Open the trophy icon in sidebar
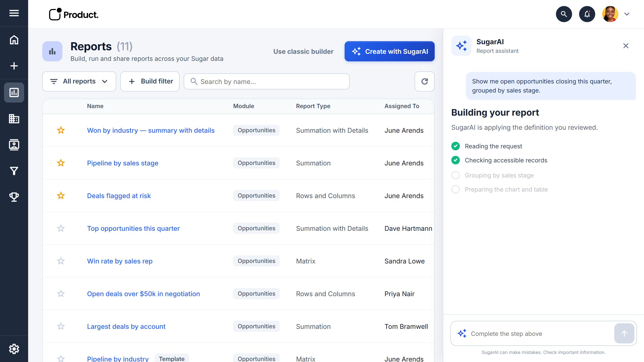This screenshot has width=644, height=362. point(14,197)
